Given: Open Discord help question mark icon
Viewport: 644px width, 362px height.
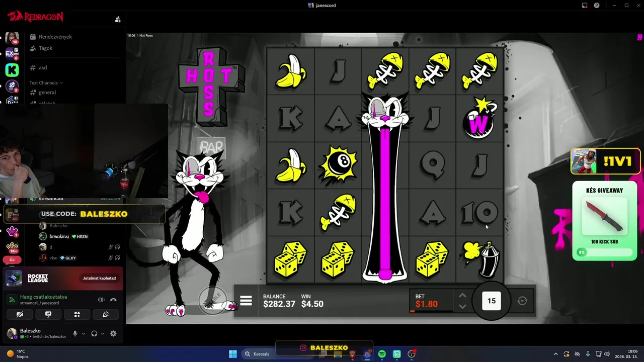Looking at the screenshot, I should (x=597, y=6).
